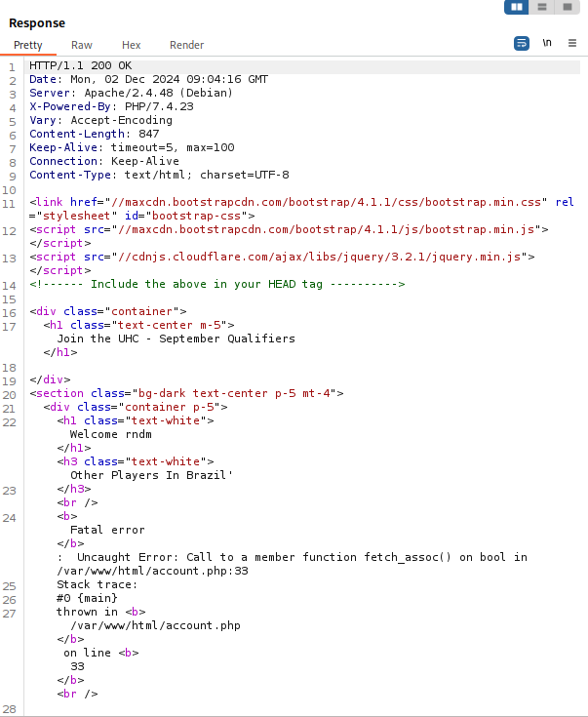Click the jquery.min.js script URL
588x717 pixels.
pos(319,257)
